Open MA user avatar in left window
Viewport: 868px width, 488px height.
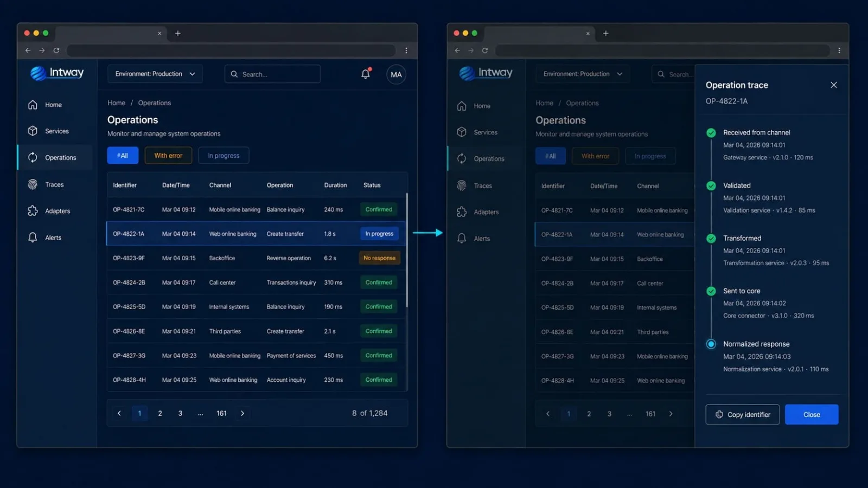click(396, 74)
